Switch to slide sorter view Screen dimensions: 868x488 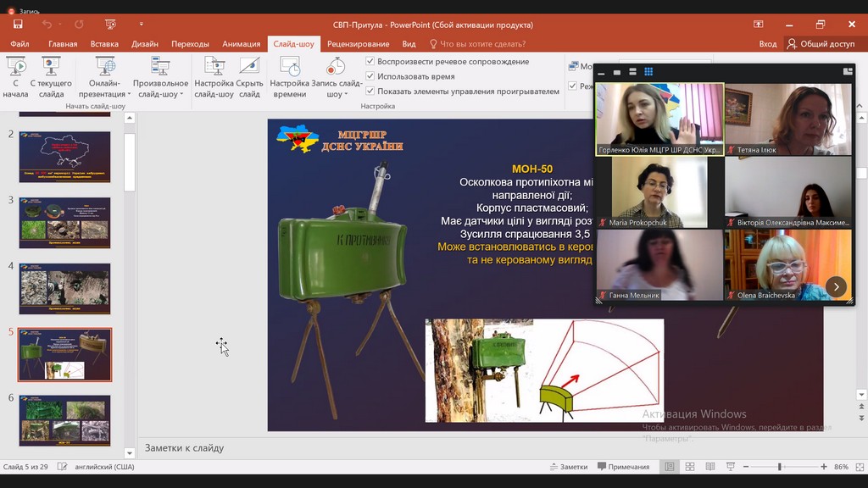[689, 467]
